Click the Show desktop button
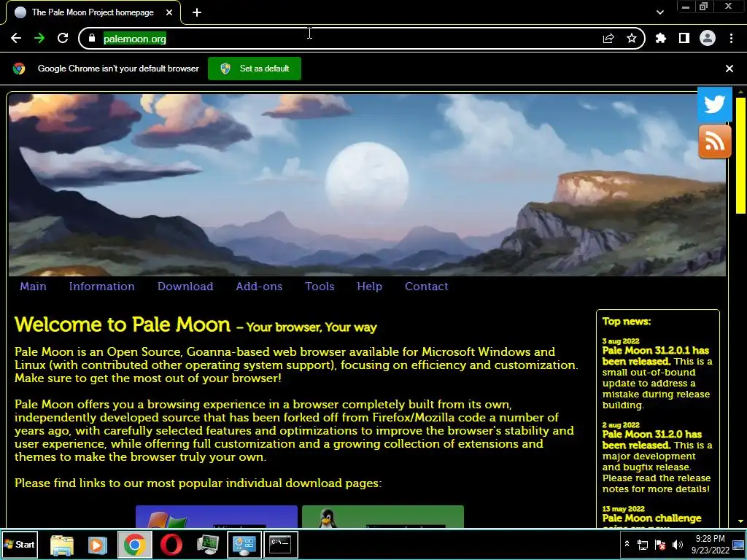 click(739, 544)
